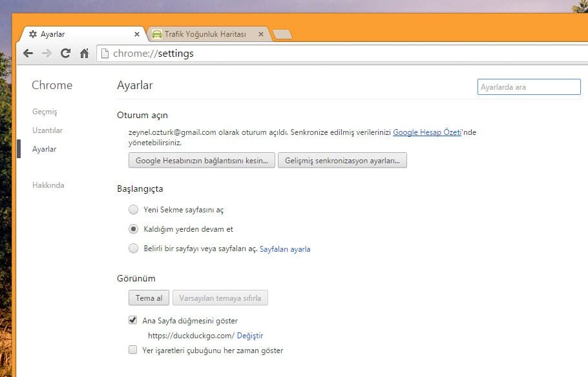
Task: Enable 'Yer işaretleri çubuğunu her zaman göster'
Action: coord(133,351)
